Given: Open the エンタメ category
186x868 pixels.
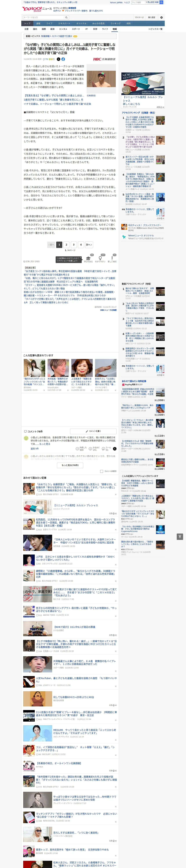Looking at the screenshot, I should point(63,29).
